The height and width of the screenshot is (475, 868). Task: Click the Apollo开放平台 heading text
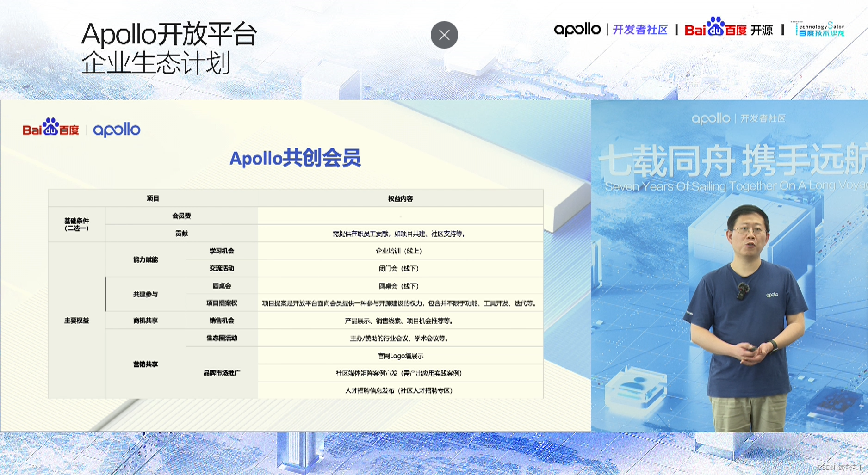pyautogui.click(x=169, y=34)
